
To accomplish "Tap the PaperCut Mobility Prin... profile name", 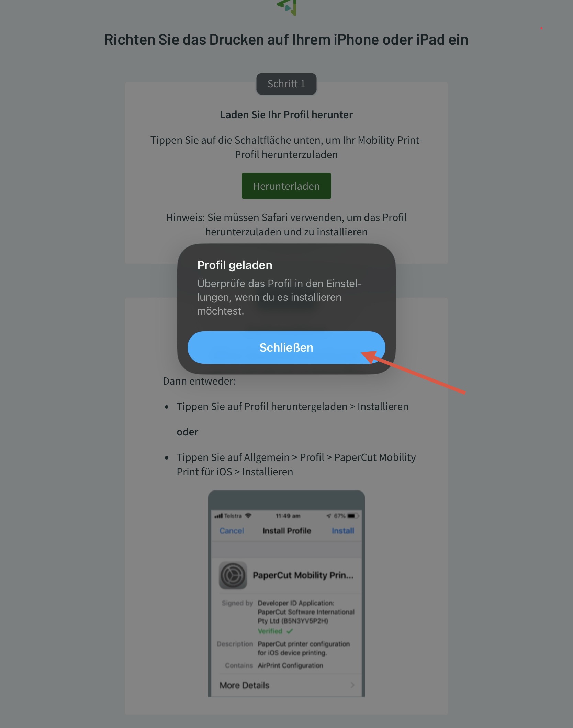I will pyautogui.click(x=303, y=575).
